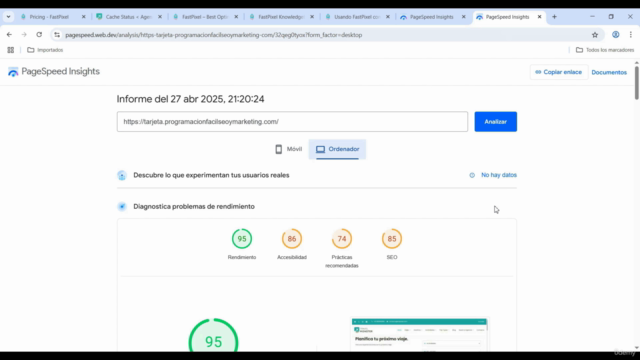640x360 pixels.
Task: Open the apps grid in bookmarks bar
Action: point(11,50)
